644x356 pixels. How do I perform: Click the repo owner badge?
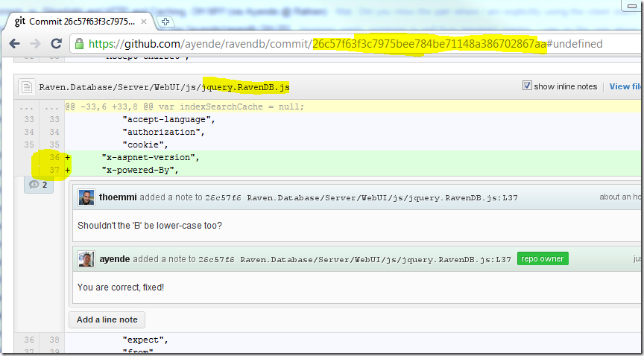pos(543,258)
